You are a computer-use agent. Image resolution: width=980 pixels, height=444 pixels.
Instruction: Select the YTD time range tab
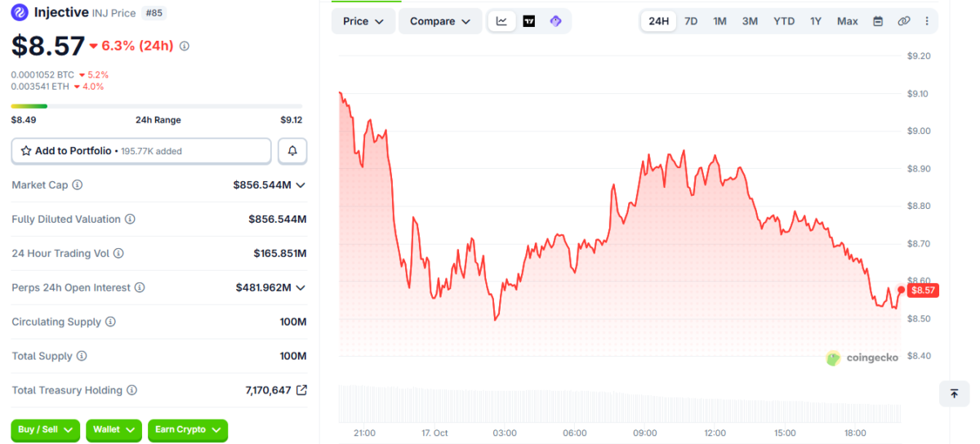[784, 21]
